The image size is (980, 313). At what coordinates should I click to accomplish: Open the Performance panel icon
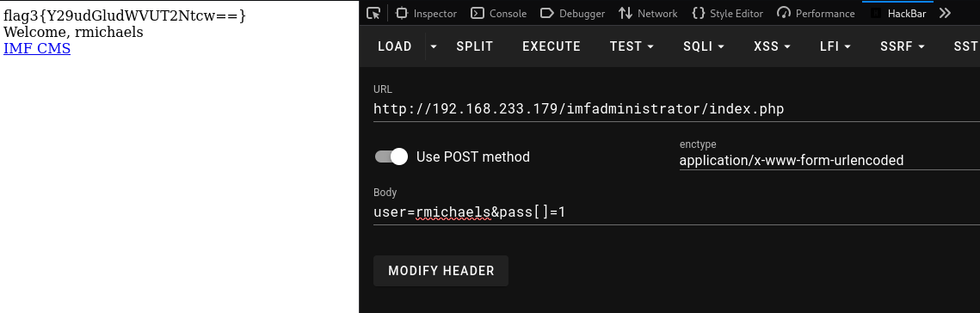[x=784, y=13]
